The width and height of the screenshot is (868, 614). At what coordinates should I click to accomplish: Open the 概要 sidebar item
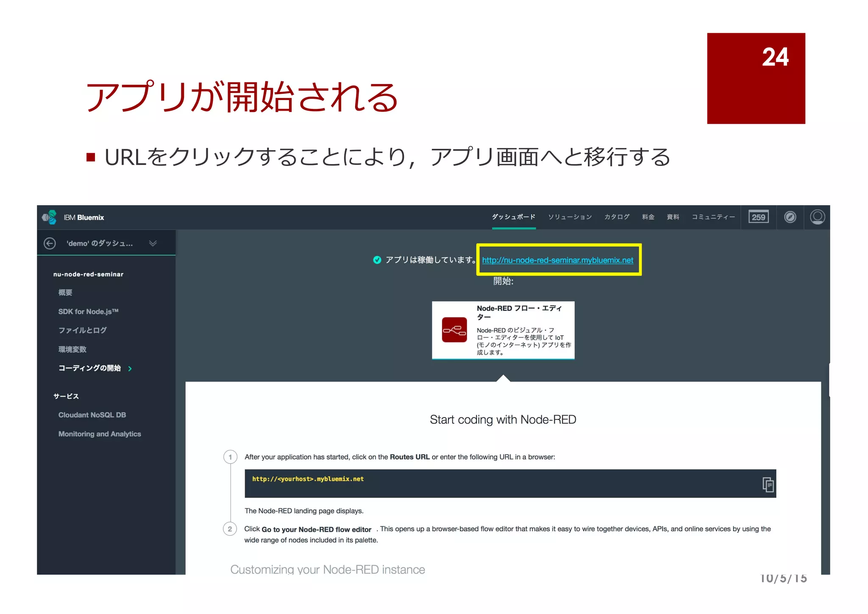65,293
